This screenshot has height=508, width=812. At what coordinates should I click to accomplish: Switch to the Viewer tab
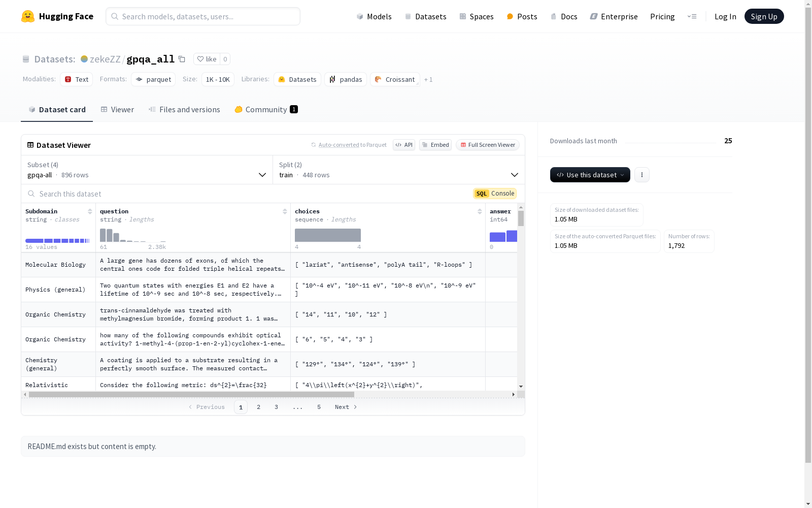point(117,110)
